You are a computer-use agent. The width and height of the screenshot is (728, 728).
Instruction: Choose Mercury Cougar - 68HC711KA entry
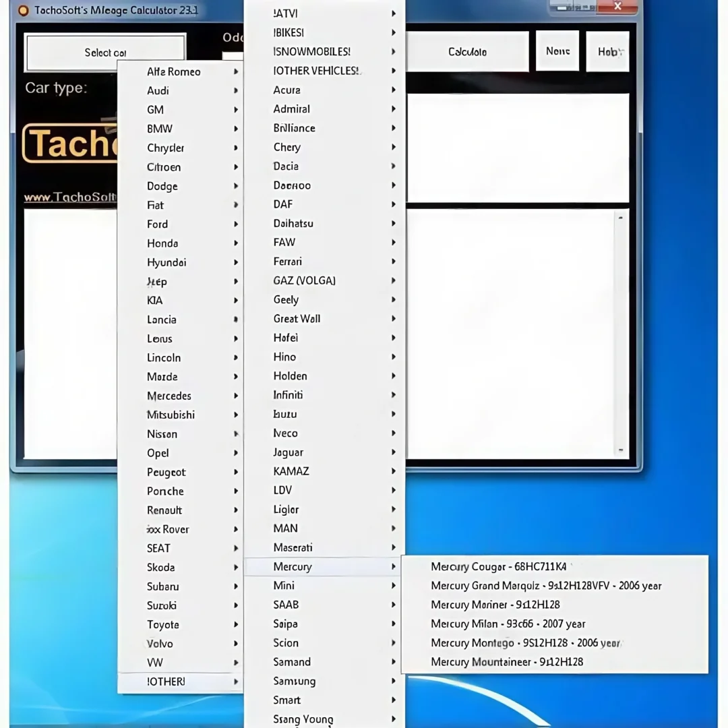click(554, 566)
